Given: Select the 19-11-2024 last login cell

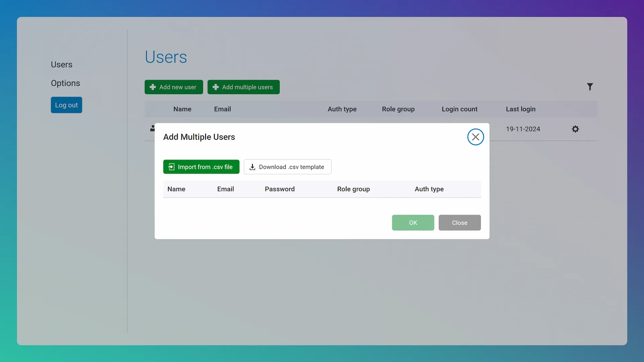Looking at the screenshot, I should [523, 129].
